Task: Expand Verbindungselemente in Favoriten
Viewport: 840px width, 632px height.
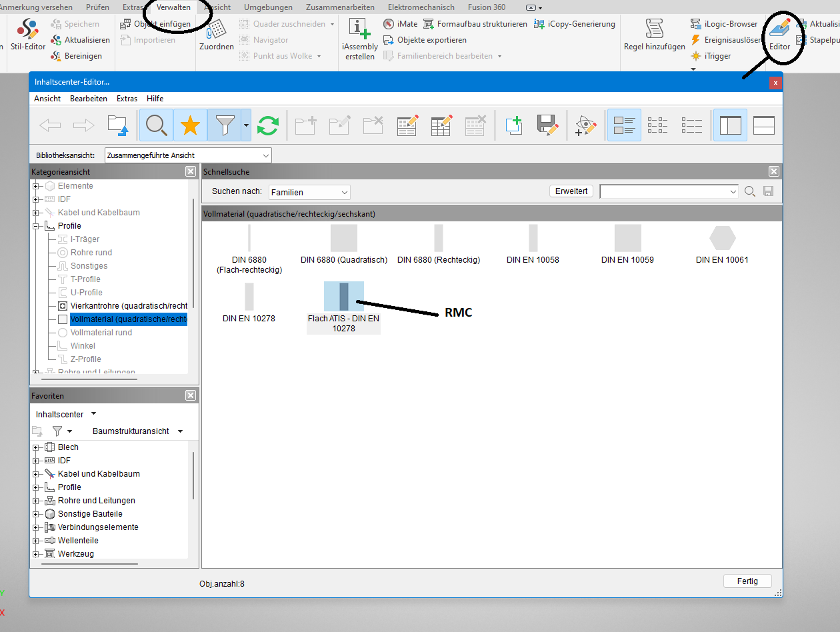Action: (36, 527)
